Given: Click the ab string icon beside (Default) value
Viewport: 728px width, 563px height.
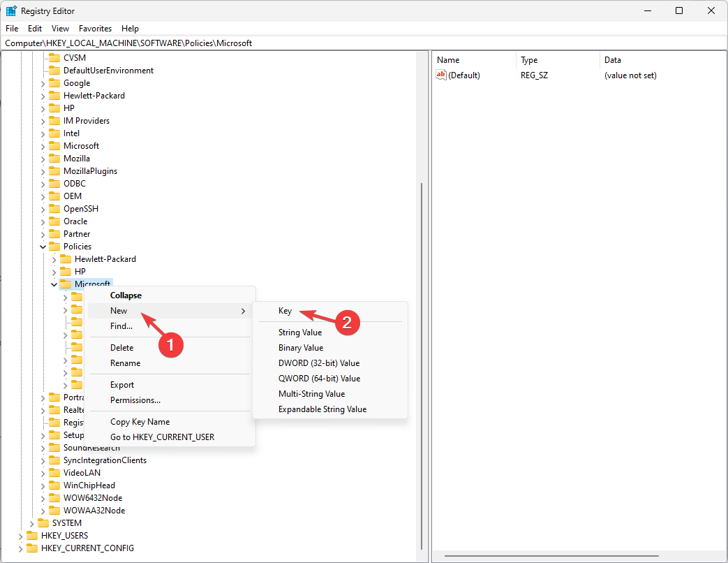Looking at the screenshot, I should (x=442, y=75).
